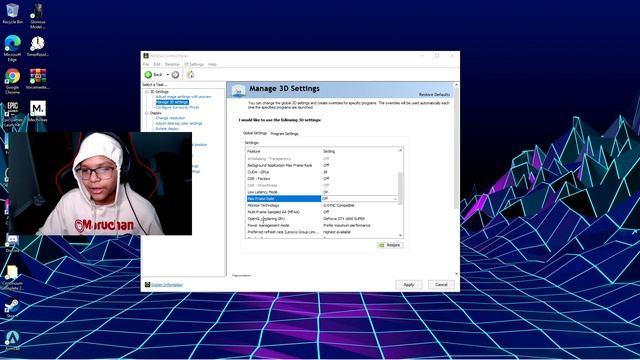Image resolution: width=640 pixels, height=360 pixels.
Task: Select Manage 3D settings in tree
Action: [x=172, y=102]
